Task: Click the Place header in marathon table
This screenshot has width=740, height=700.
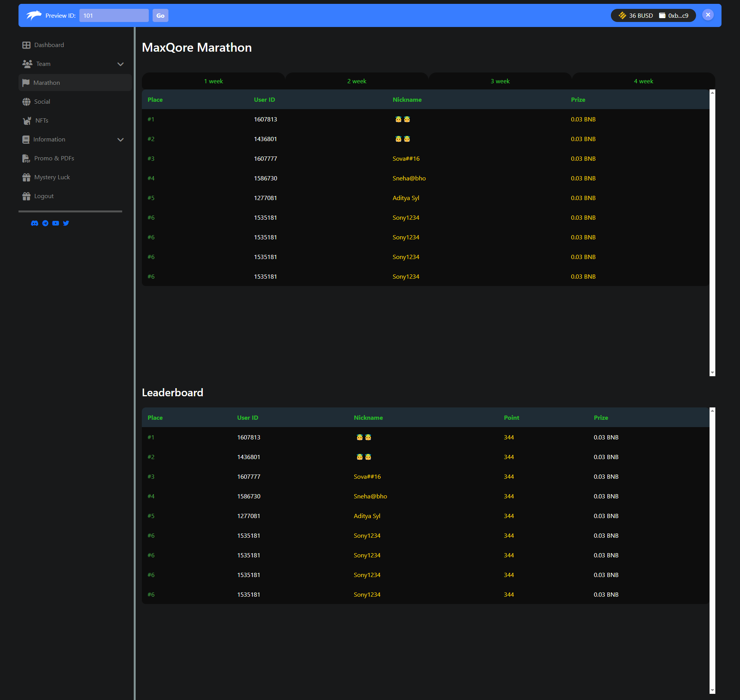Action: coord(155,100)
